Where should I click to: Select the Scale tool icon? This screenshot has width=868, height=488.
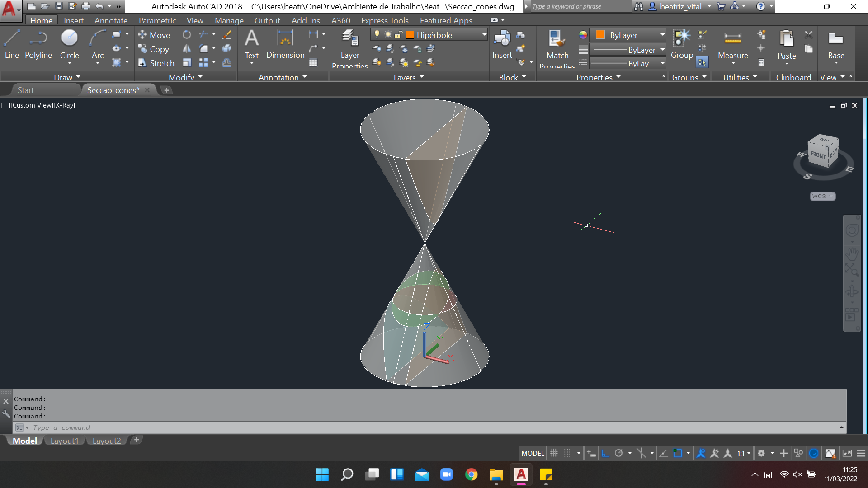click(187, 62)
